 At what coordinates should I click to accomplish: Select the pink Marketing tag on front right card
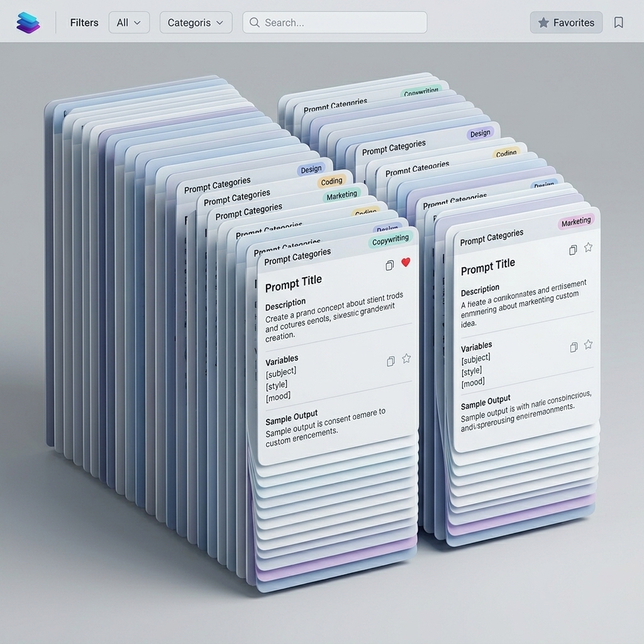pyautogui.click(x=576, y=222)
